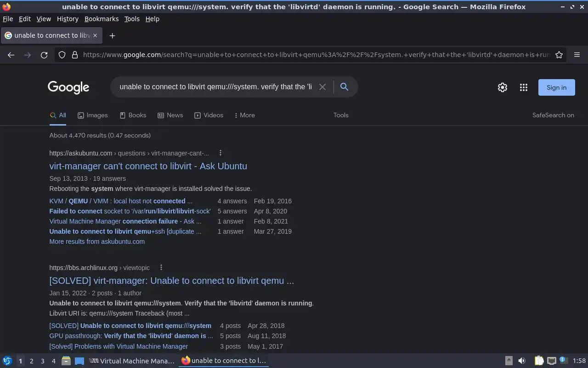Switch to Virtual Machine Manager taskbar window

click(x=132, y=361)
